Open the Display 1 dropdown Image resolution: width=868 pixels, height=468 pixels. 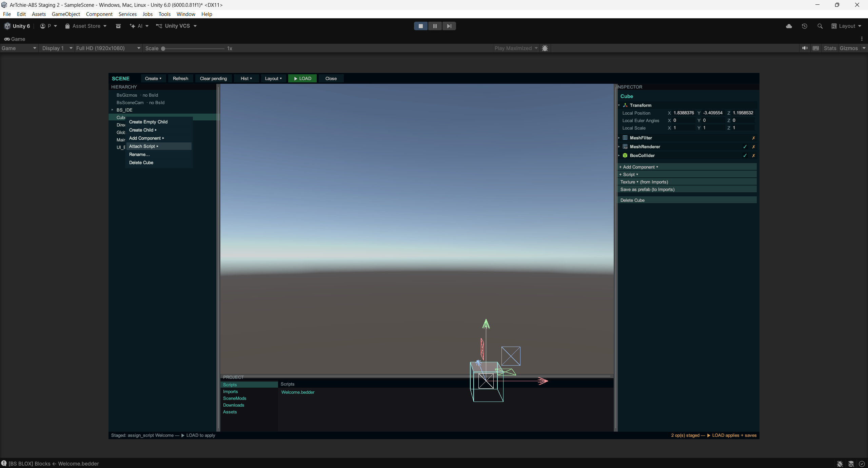57,48
